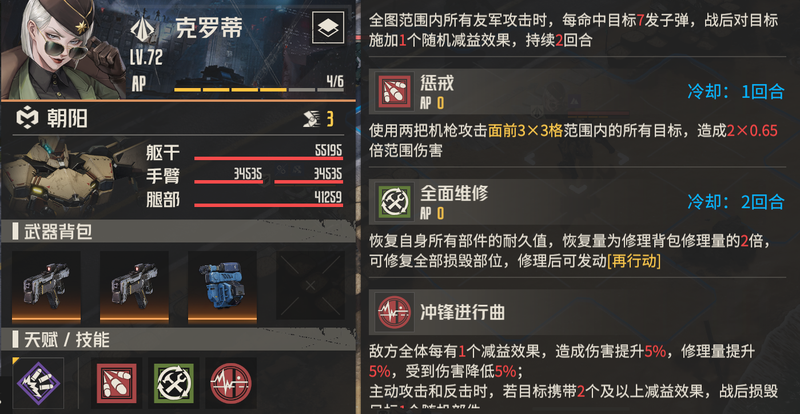
Task: Select the red 冲锋进行曲 icon in bottom row
Action: pos(231,383)
